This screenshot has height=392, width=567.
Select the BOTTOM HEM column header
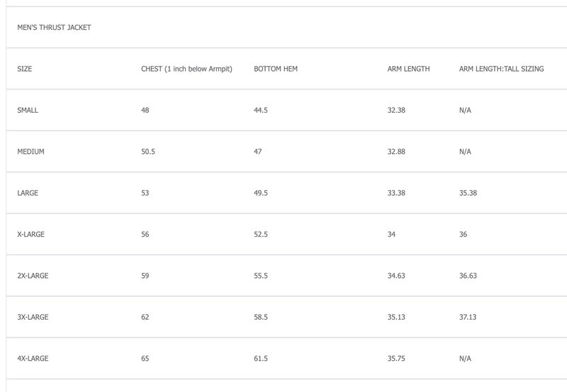276,69
